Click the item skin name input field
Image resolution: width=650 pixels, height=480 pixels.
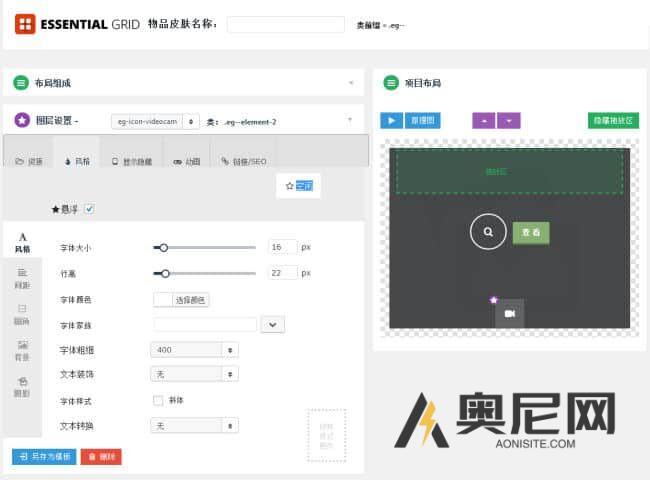[286, 24]
